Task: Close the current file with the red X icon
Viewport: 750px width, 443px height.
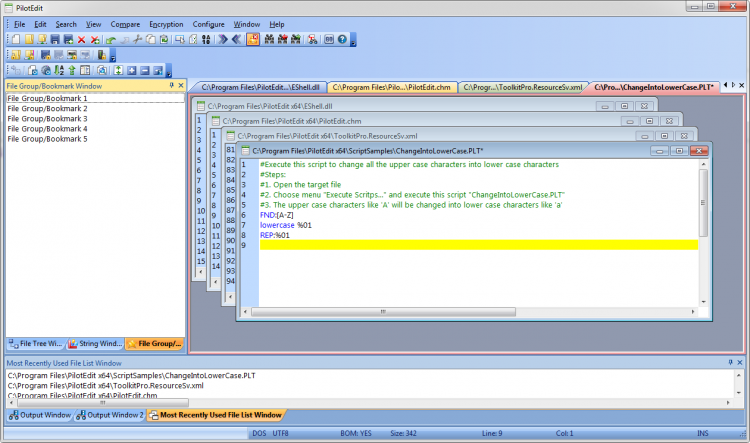Action: coord(81,40)
